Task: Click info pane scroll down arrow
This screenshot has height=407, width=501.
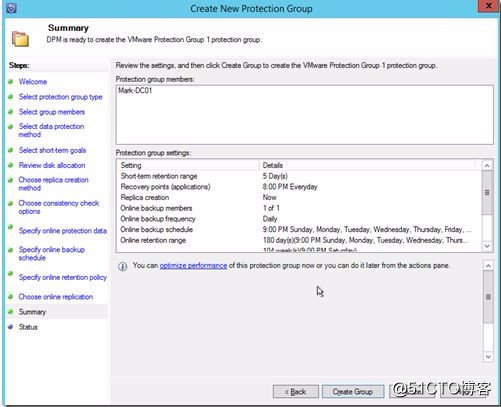Action: 488,357
